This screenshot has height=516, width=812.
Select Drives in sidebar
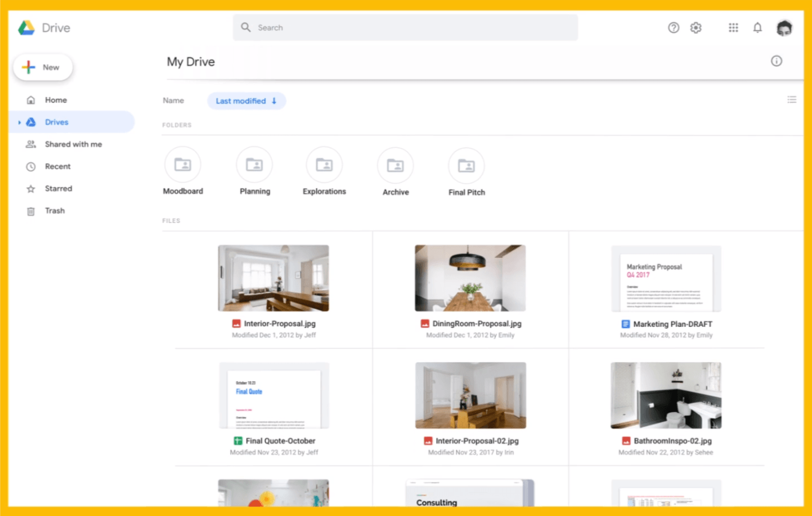coord(72,122)
